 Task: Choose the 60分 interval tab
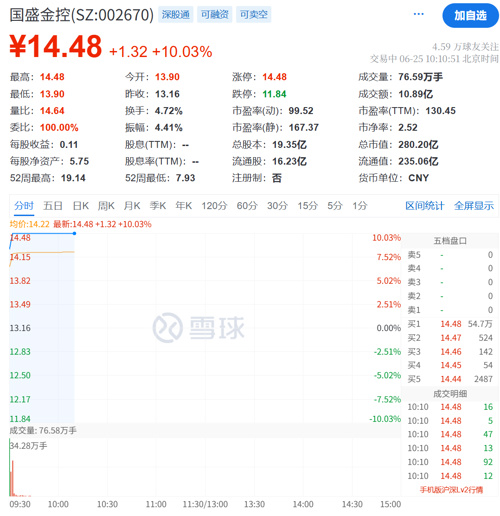(x=247, y=206)
